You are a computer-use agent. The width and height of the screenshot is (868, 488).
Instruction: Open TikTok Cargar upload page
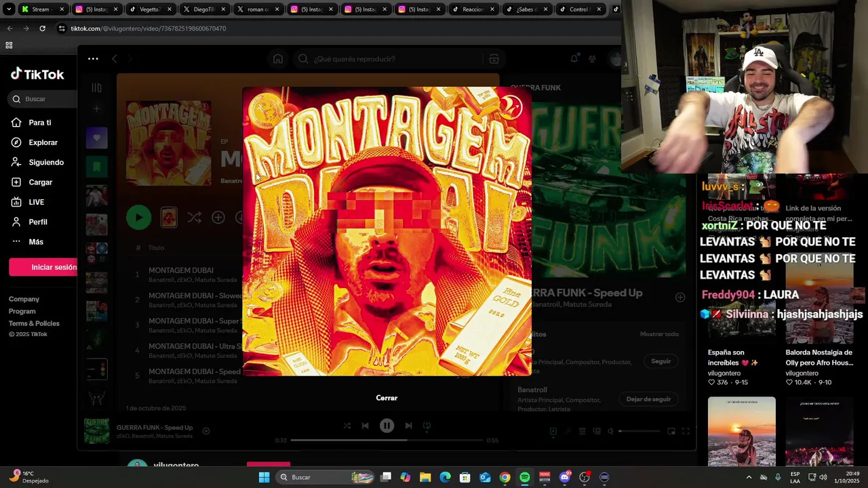pyautogui.click(x=40, y=182)
